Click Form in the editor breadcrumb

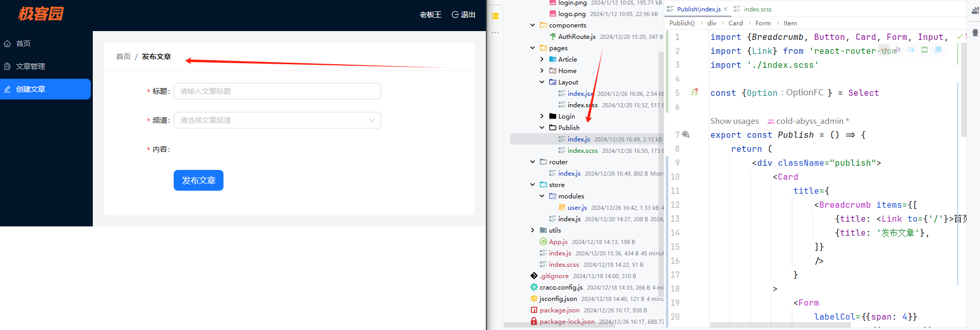tap(763, 23)
